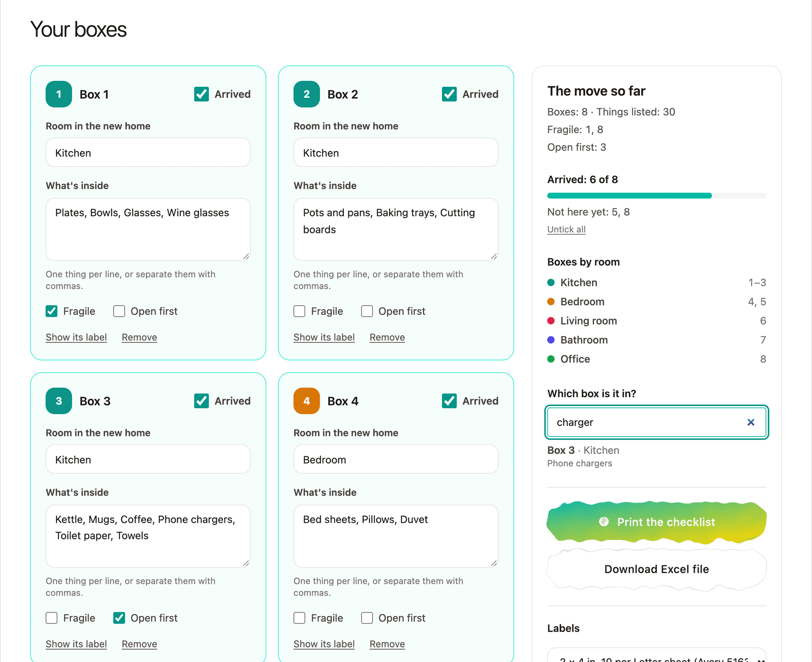The height and width of the screenshot is (662, 812).
Task: Tick Open first on Box 1
Action: 119,311
